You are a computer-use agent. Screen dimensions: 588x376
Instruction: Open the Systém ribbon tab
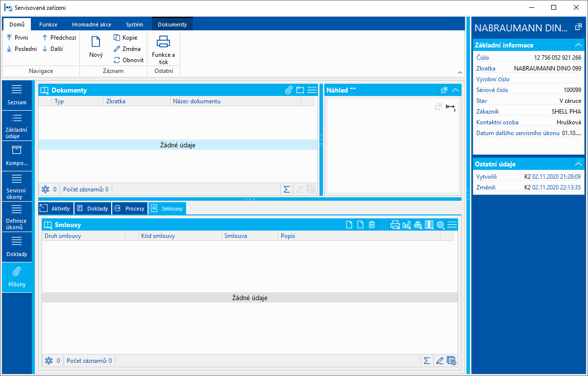(134, 24)
